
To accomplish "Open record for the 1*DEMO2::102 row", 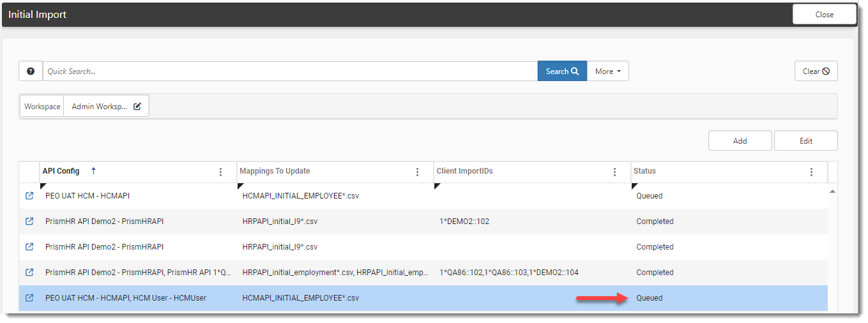I will [x=29, y=222].
